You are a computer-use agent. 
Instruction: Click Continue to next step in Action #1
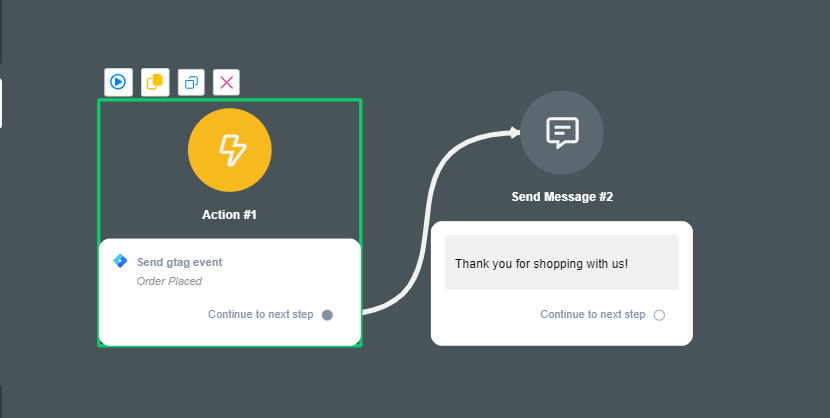click(x=260, y=314)
